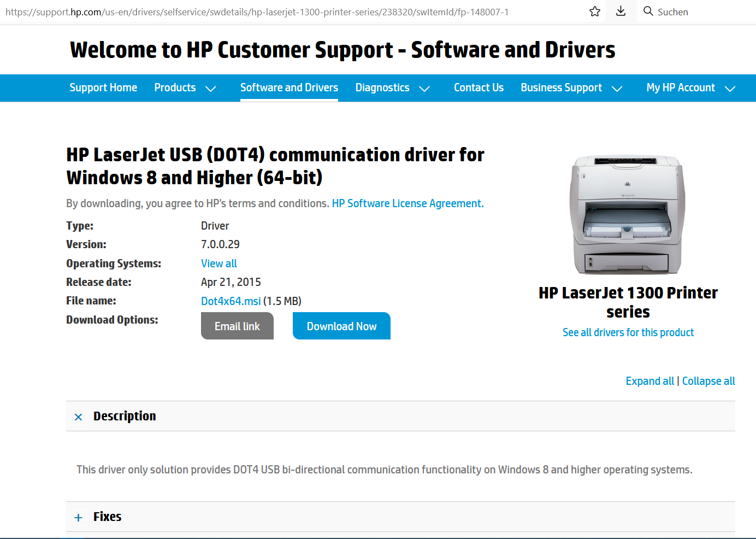Image resolution: width=756 pixels, height=539 pixels.
Task: Click the Download Now button
Action: [341, 326]
